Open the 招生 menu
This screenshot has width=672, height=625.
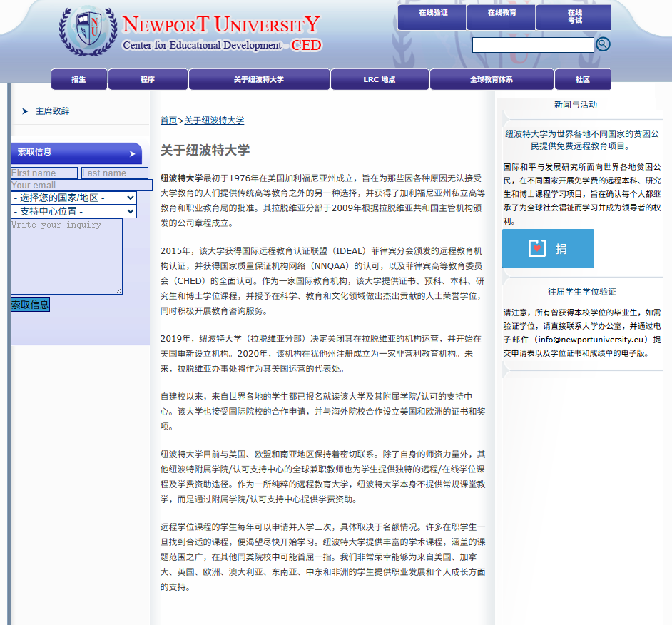pyautogui.click(x=79, y=79)
